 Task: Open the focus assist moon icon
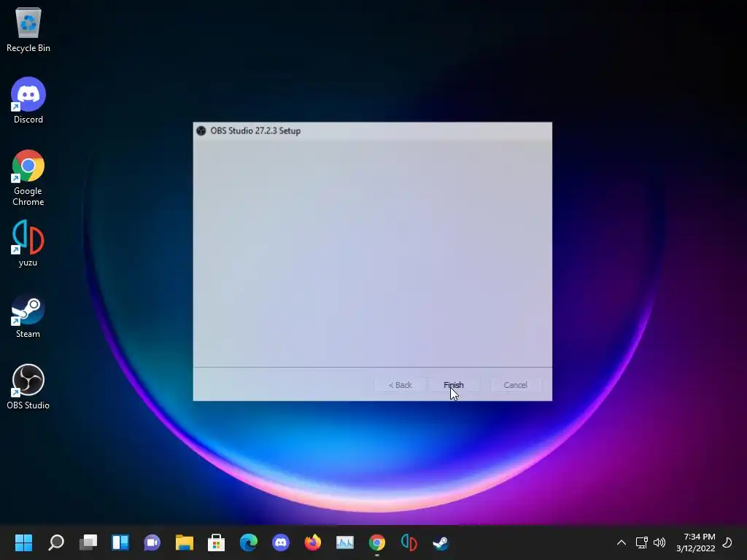pyautogui.click(x=727, y=542)
